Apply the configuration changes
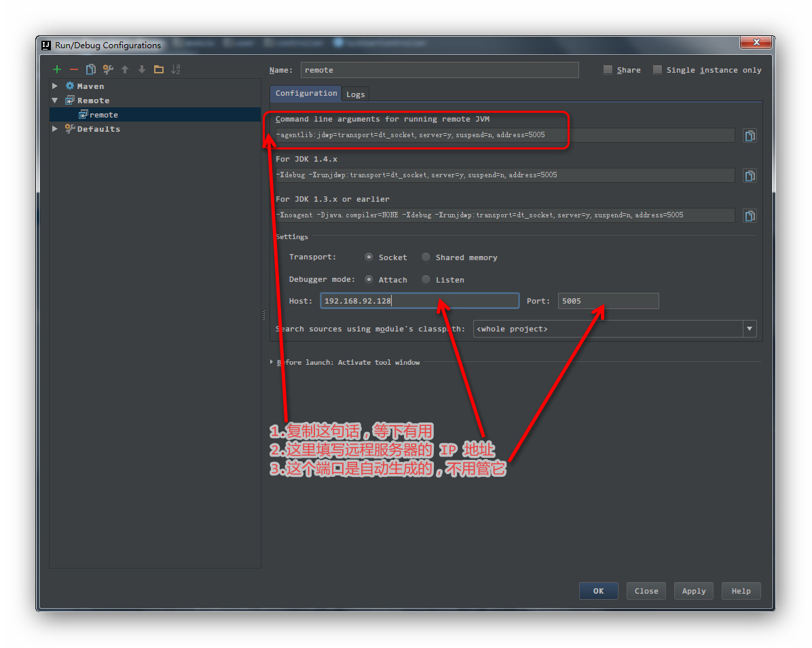Viewport: 812px width, 648px height. coord(693,591)
